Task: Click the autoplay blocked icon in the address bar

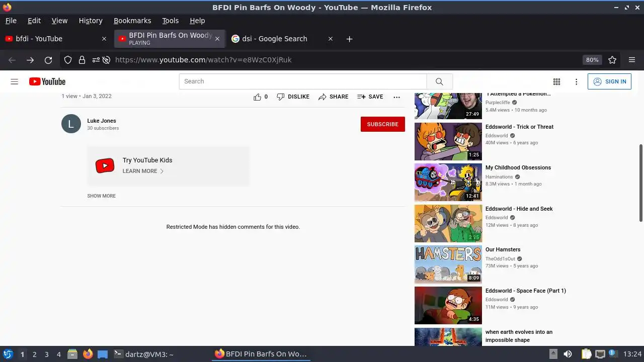Action: [106, 60]
